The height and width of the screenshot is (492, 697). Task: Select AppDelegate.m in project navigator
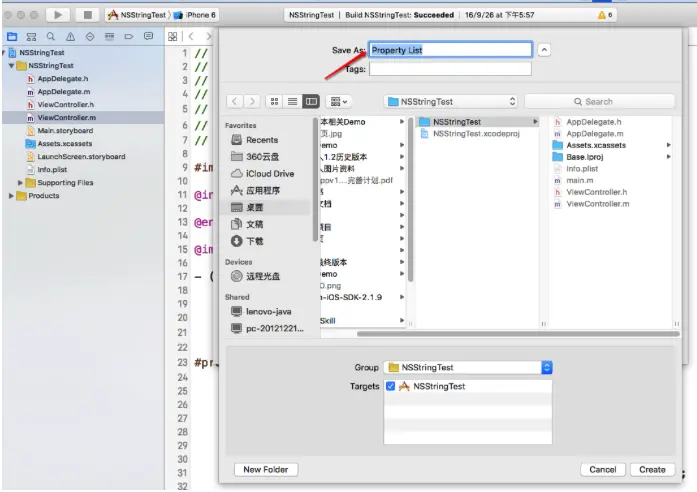click(x=64, y=92)
